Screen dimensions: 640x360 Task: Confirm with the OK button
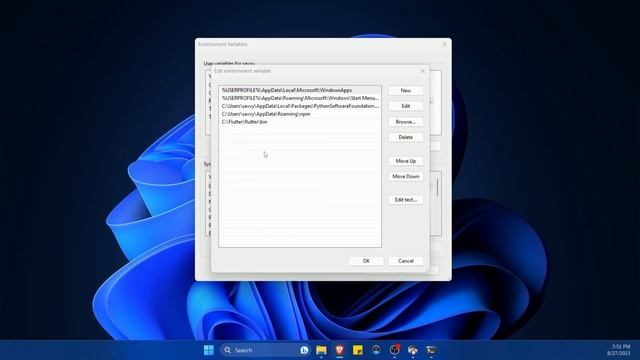(x=366, y=261)
